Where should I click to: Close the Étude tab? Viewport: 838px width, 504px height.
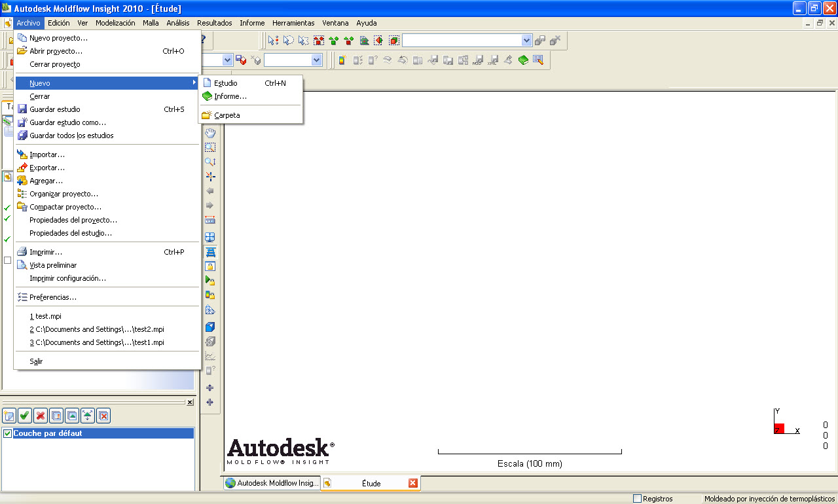click(x=412, y=483)
